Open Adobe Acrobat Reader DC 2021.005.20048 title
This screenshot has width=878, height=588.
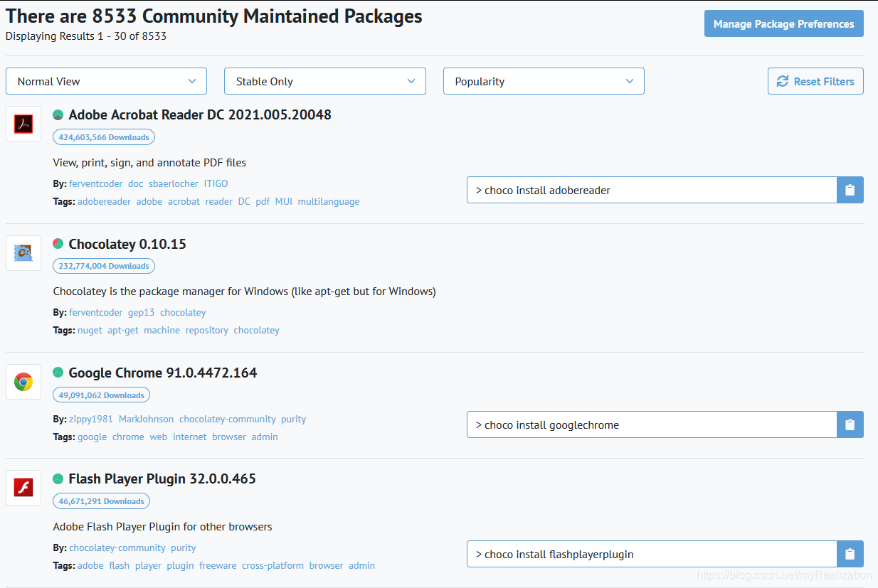point(200,115)
